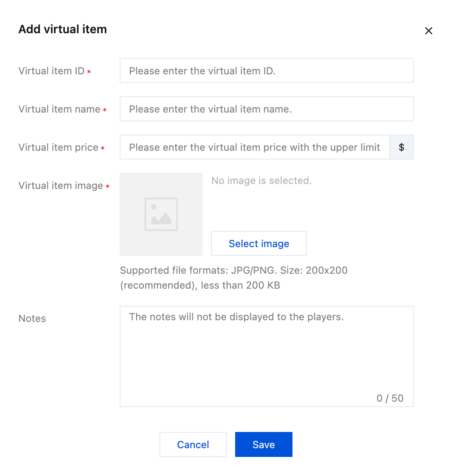
Task: Close the Add virtual item dialog
Action: 429,31
